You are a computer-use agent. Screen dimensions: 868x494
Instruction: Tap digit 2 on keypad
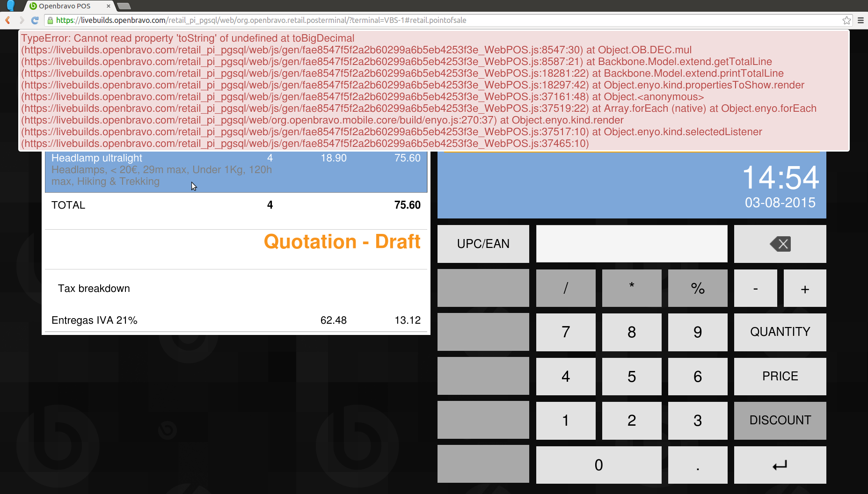pyautogui.click(x=632, y=421)
